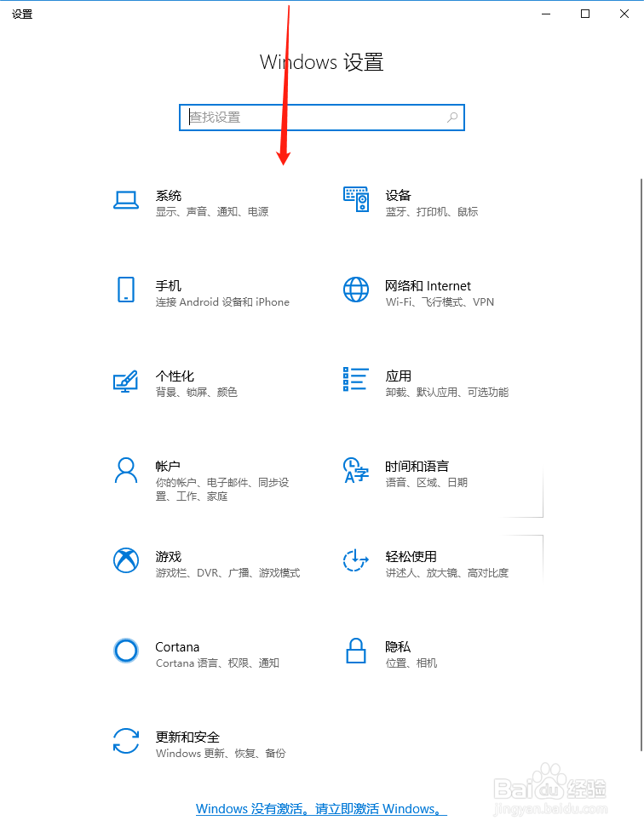Open the 隐私 lock icon

[356, 651]
